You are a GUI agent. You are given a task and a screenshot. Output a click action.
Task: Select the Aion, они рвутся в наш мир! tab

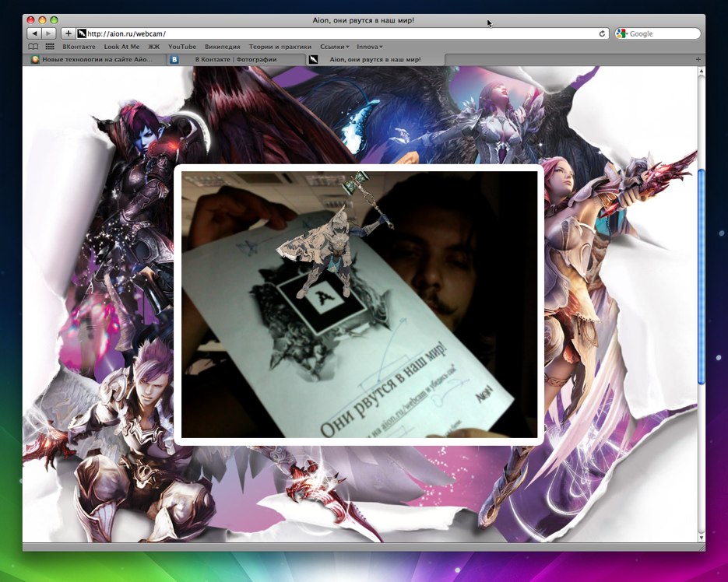(375, 59)
